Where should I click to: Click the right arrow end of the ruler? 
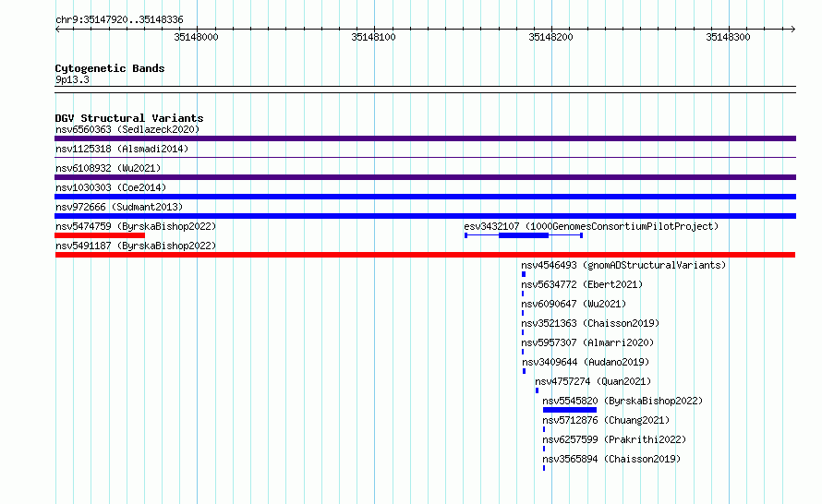[x=793, y=29]
